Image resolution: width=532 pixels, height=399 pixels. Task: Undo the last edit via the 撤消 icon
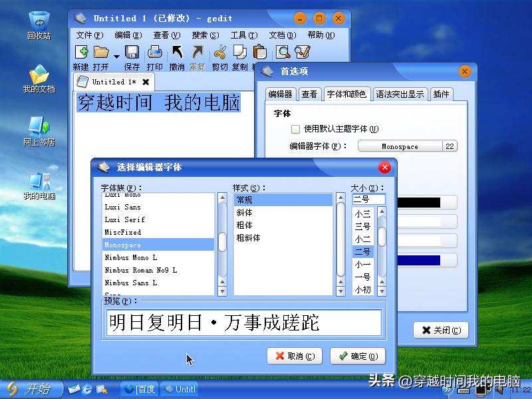coord(176,52)
